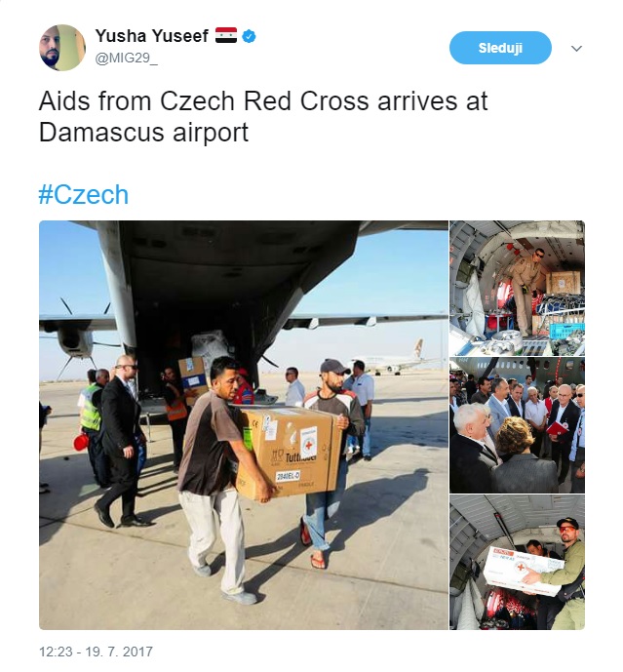This screenshot has height=672, width=623.
Task: Open the bottom-right photo of Red Cross box
Action: 517,563
